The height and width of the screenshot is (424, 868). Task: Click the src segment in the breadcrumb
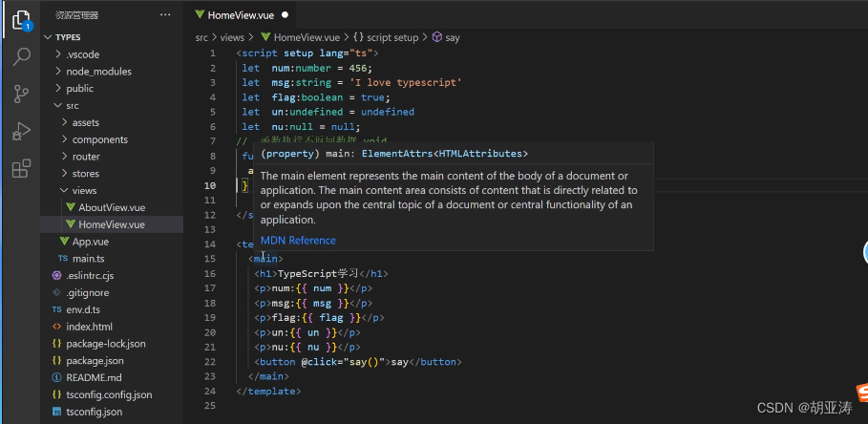point(201,37)
